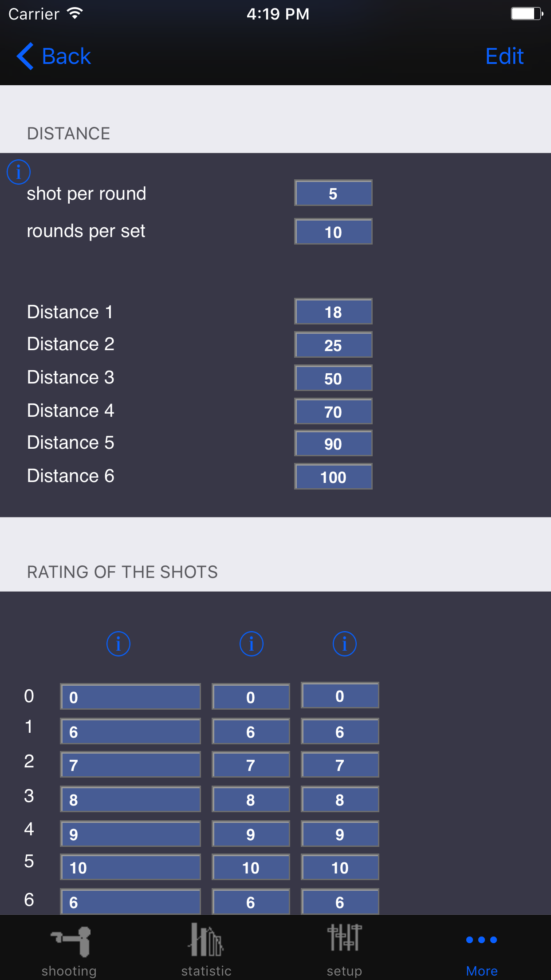Tap third column rating field for row 5
This screenshot has height=980, width=551.
(340, 867)
